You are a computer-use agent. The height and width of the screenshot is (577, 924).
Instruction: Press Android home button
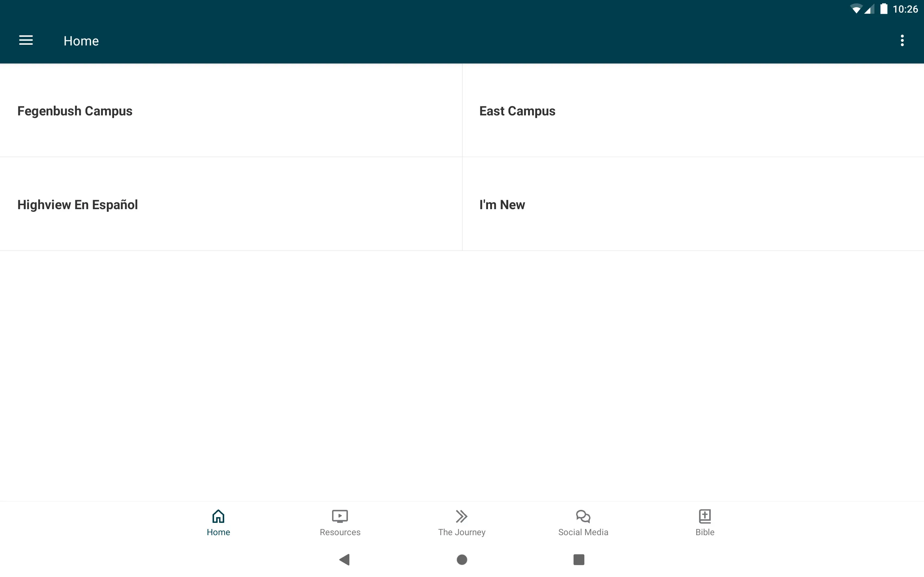tap(462, 559)
